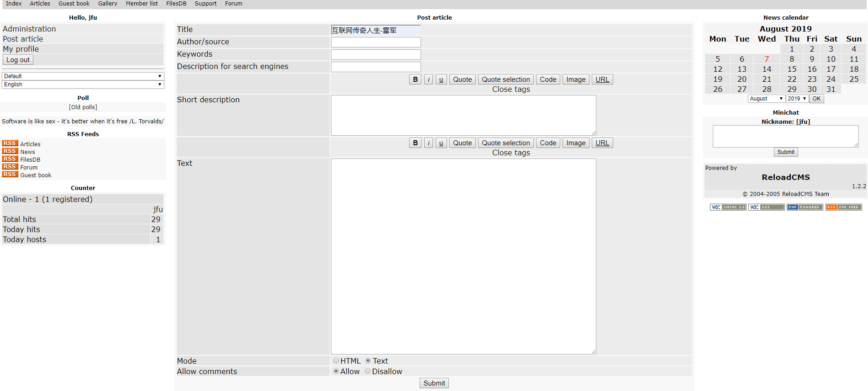Viewport: 868px width, 391px height.
Task: Open ReloadCMS link in footer
Action: 785,177
